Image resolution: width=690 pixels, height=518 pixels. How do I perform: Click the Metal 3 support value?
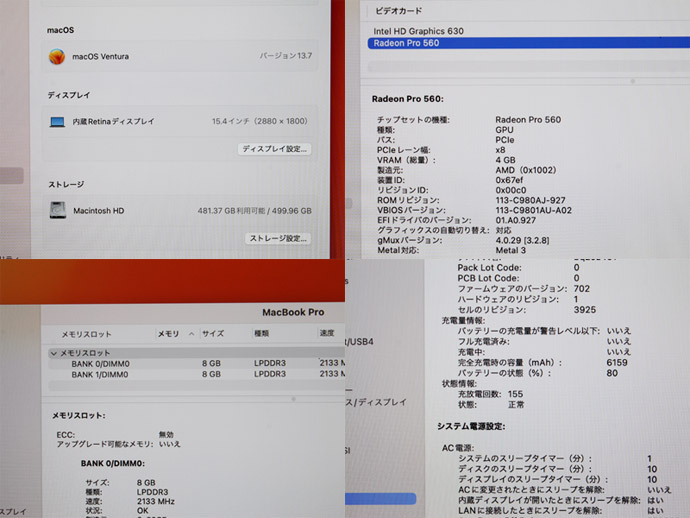pyautogui.click(x=510, y=250)
